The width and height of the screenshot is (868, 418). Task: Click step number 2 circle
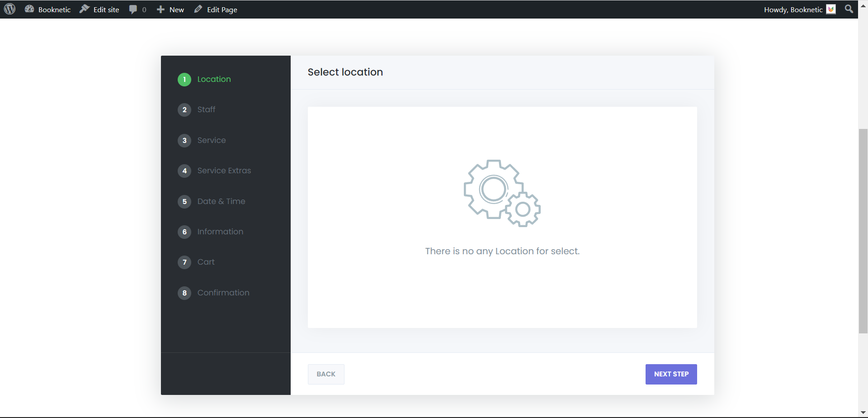coord(184,110)
